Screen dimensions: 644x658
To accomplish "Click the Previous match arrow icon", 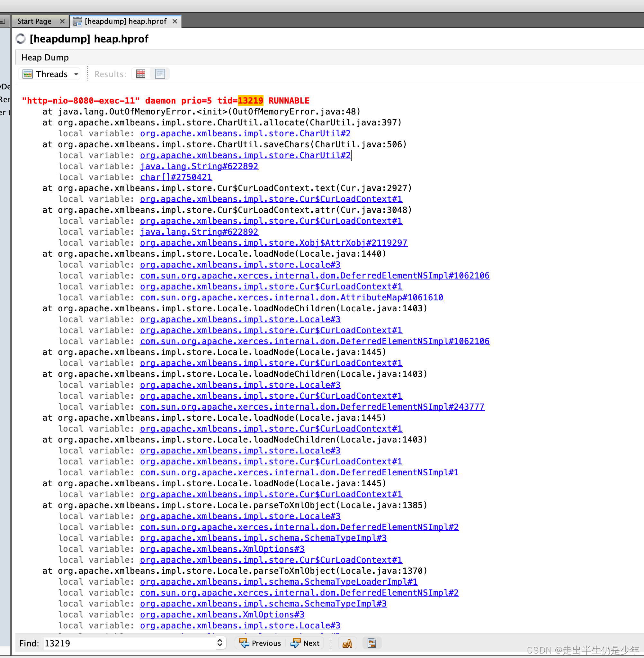I will pos(244,643).
